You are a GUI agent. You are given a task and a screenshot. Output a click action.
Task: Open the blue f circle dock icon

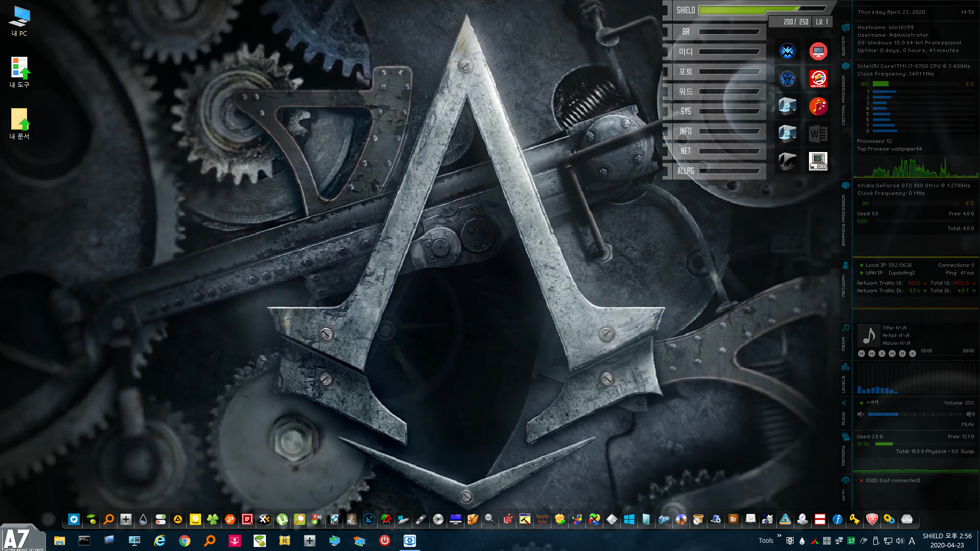coord(837,519)
